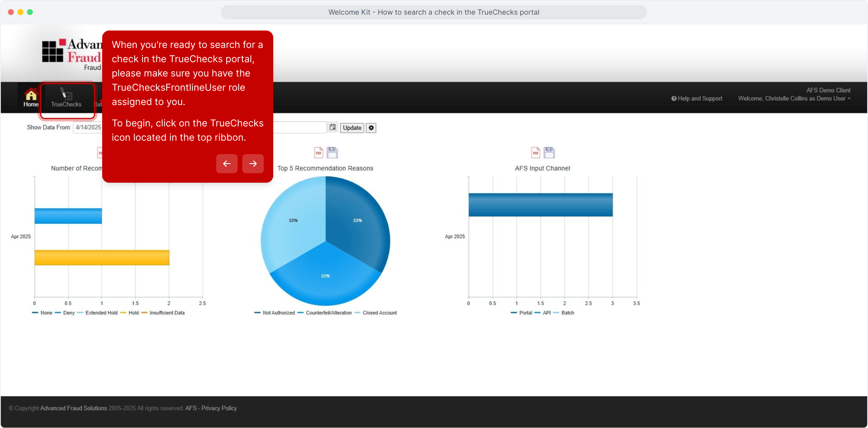Click the yellow Hold bar in chart
Screen dimensions: 868x428
(x=102, y=258)
